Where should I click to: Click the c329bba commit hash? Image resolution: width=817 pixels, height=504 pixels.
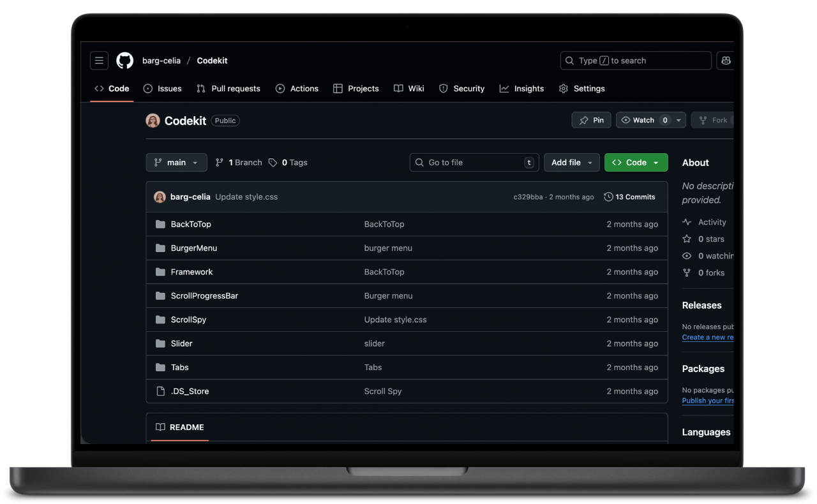click(528, 197)
